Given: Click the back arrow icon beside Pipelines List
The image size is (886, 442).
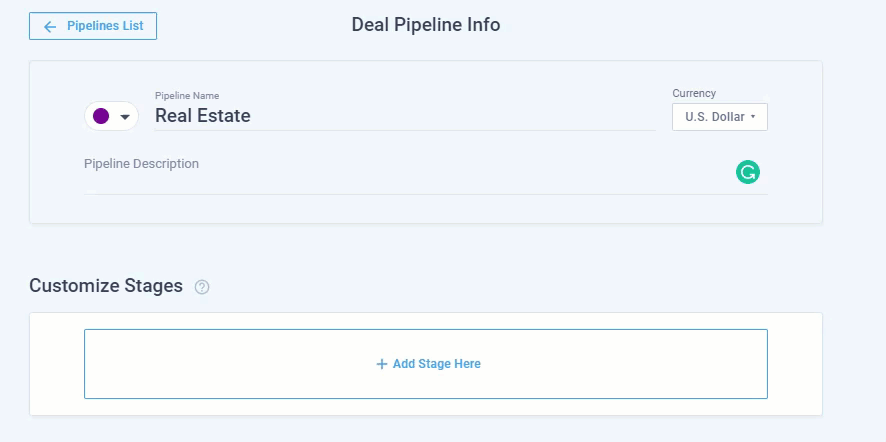Looking at the screenshot, I should (50, 27).
